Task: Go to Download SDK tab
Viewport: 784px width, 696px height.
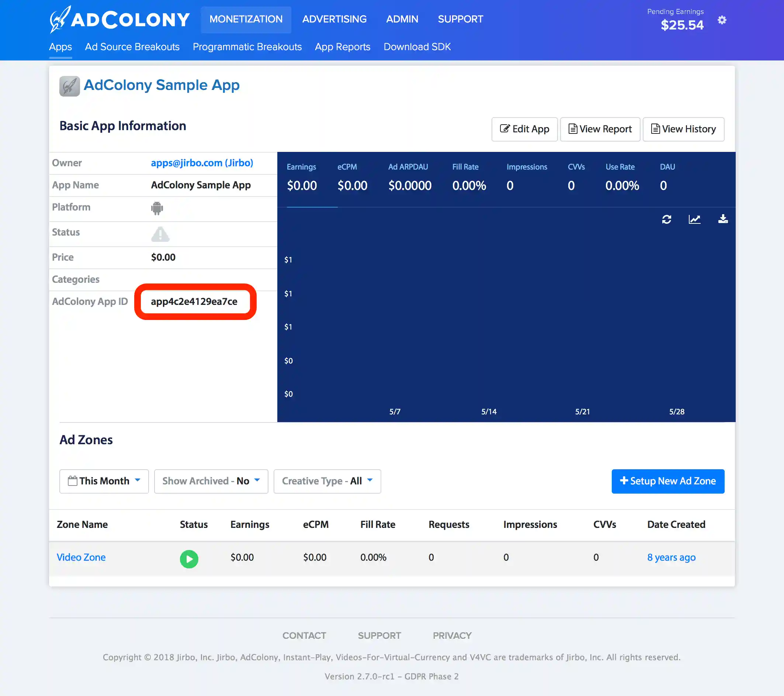Action: pyautogui.click(x=417, y=47)
